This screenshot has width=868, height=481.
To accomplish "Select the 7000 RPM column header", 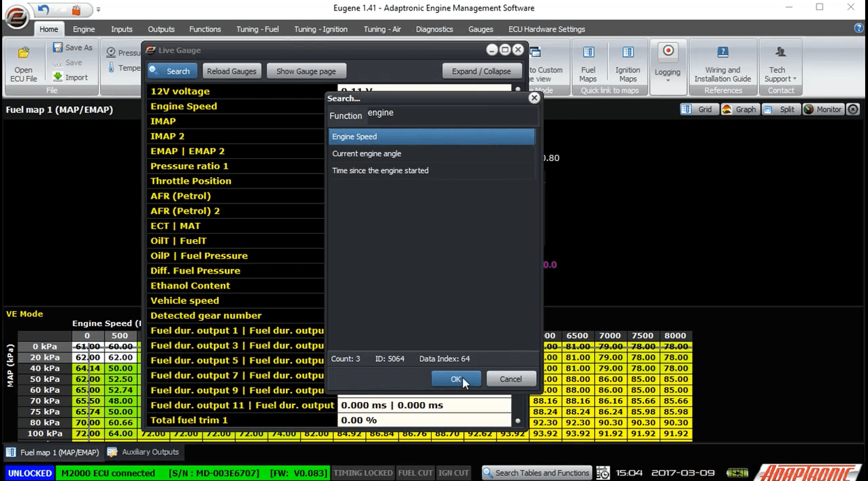I will tap(610, 335).
